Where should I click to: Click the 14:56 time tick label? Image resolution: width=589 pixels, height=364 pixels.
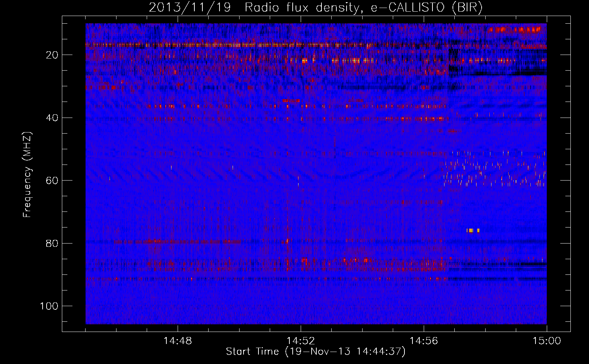[x=424, y=341]
